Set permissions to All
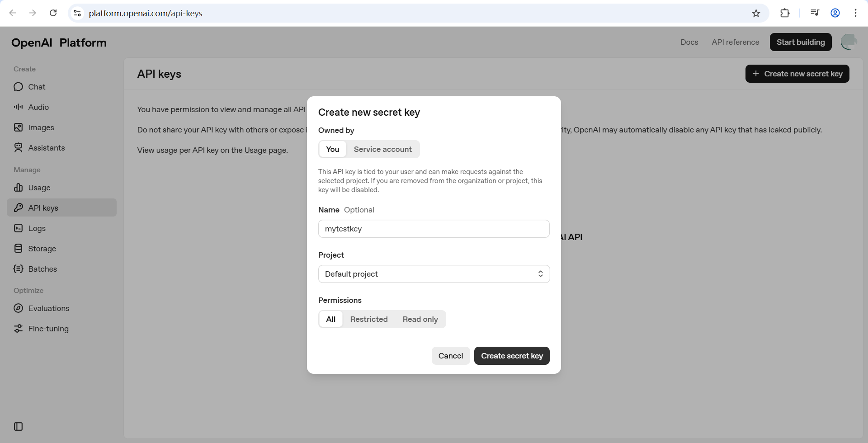 (331, 319)
